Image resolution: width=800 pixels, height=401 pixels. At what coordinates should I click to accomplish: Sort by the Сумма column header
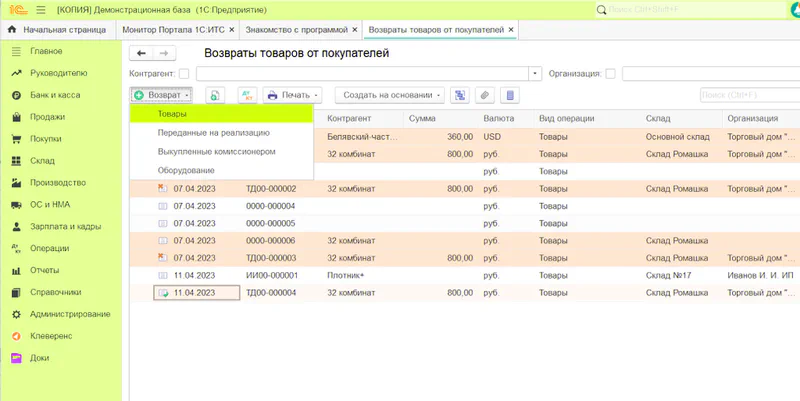coord(422,118)
